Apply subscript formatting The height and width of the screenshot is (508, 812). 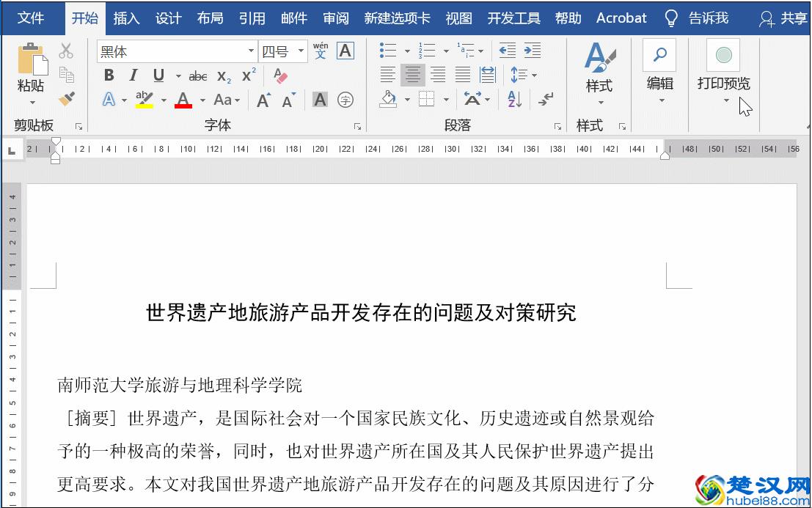[x=224, y=76]
